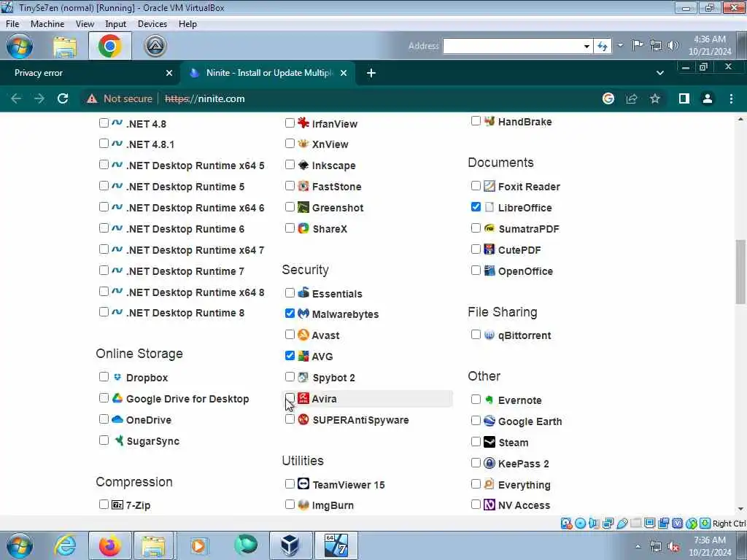747x560 pixels.
Task: Click the Greenshot app icon
Action: 303,207
